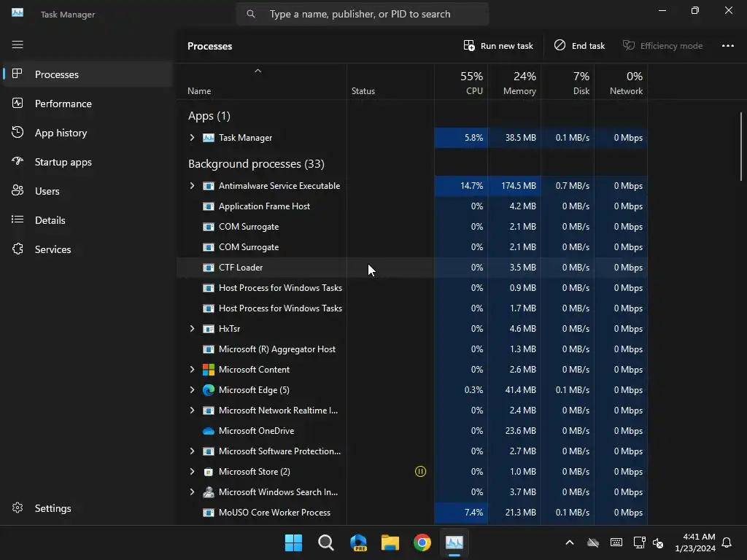
Task: Expand the Microsoft Store (2) group
Action: [192, 472]
